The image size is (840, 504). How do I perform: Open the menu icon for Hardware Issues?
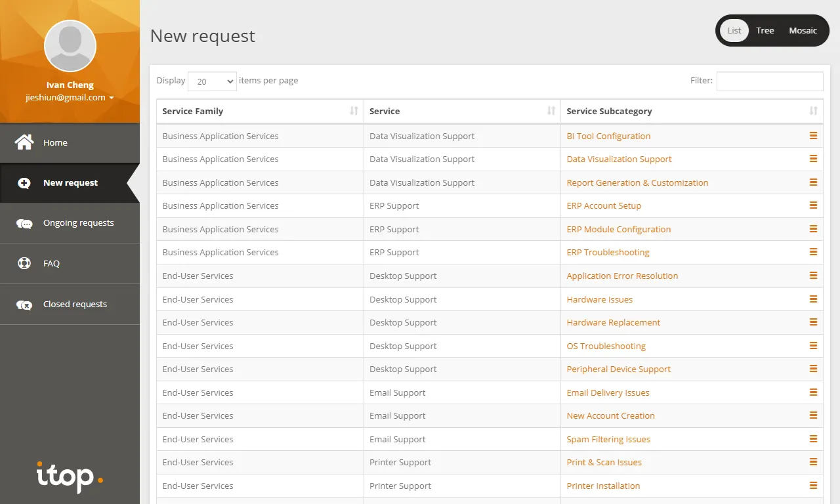(x=813, y=299)
